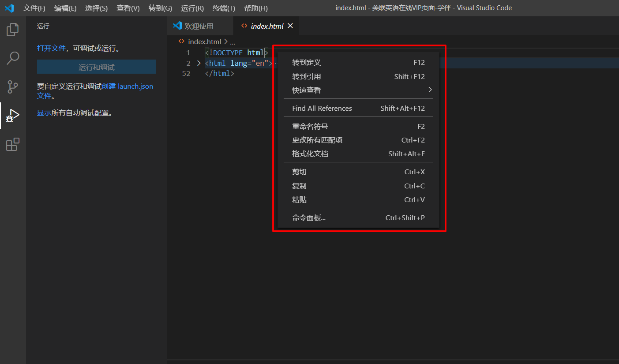The image size is (619, 364).
Task: Open the Explorer view in activity bar
Action: point(13,30)
